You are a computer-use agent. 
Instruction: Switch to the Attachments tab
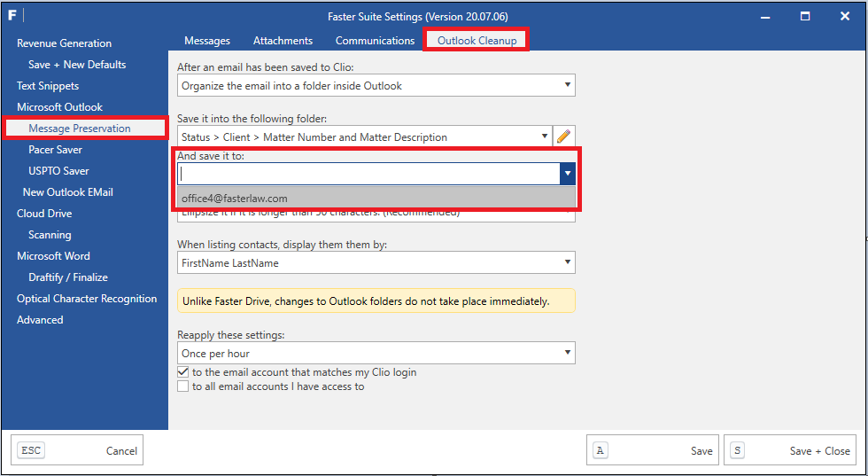[283, 41]
